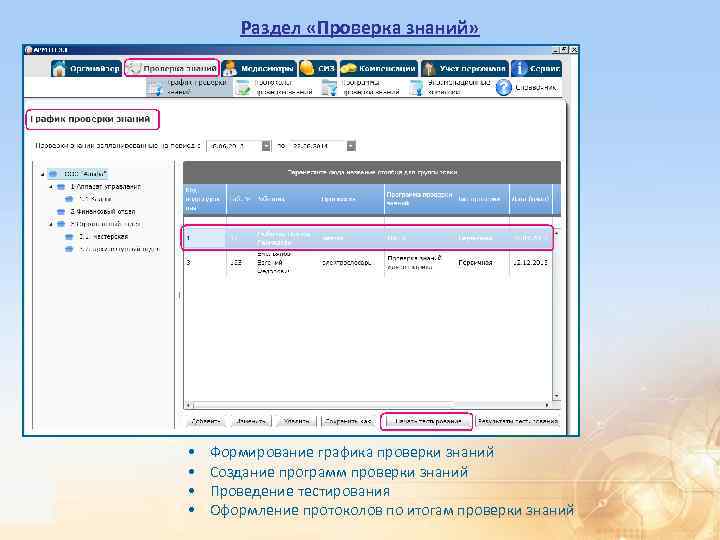Viewport: 720px width, 540px height.
Task: Click the info icon on Сервис tab
Action: (520, 69)
